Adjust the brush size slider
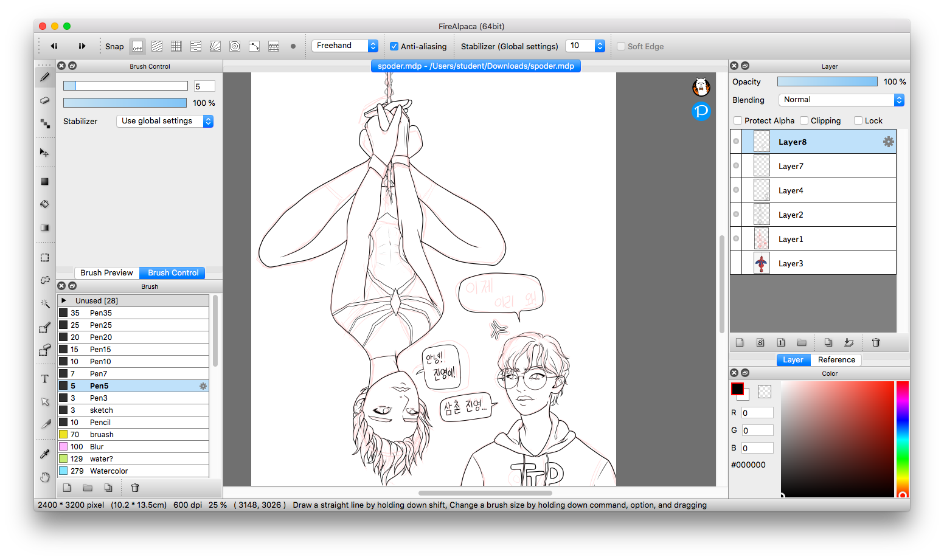Image resolution: width=944 pixels, height=560 pixels. [x=125, y=86]
